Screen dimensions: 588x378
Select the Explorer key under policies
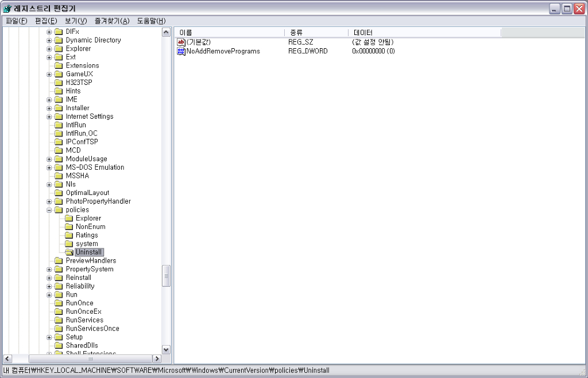pyautogui.click(x=88, y=219)
